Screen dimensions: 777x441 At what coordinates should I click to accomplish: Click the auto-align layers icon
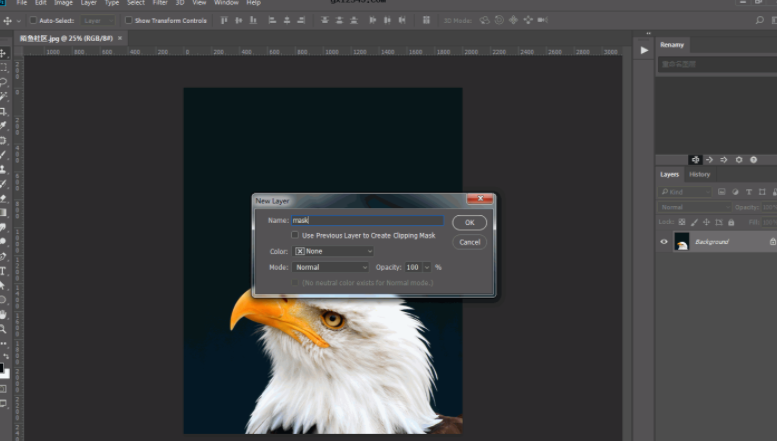(426, 20)
